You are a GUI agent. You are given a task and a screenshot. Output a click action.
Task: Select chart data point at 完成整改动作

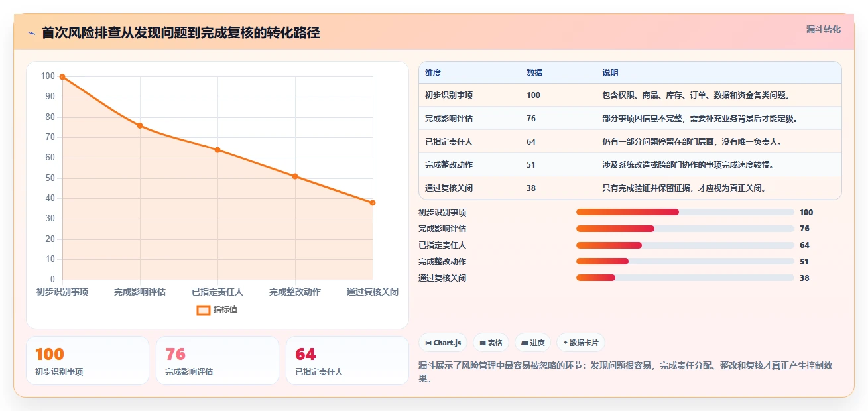click(x=295, y=176)
